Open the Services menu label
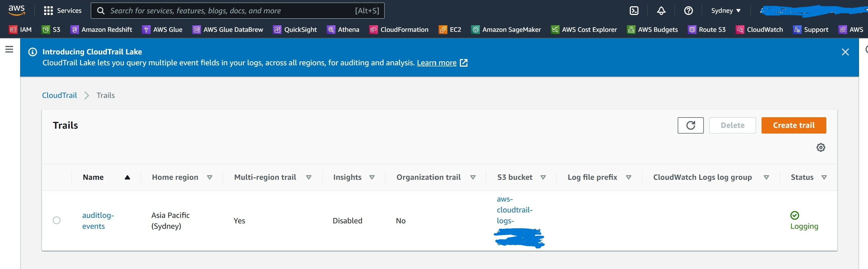The image size is (868, 269). (69, 11)
